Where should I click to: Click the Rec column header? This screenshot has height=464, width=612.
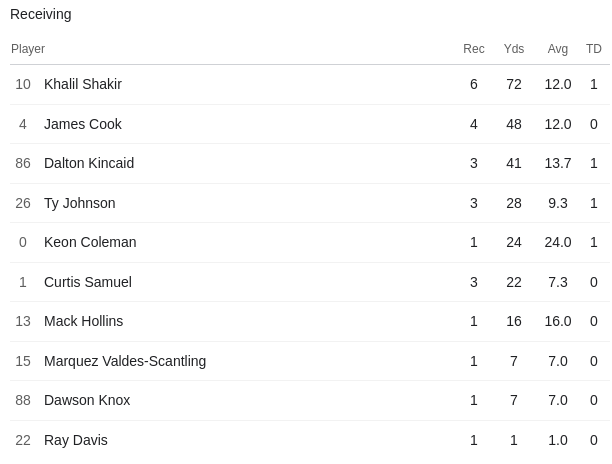tap(474, 49)
